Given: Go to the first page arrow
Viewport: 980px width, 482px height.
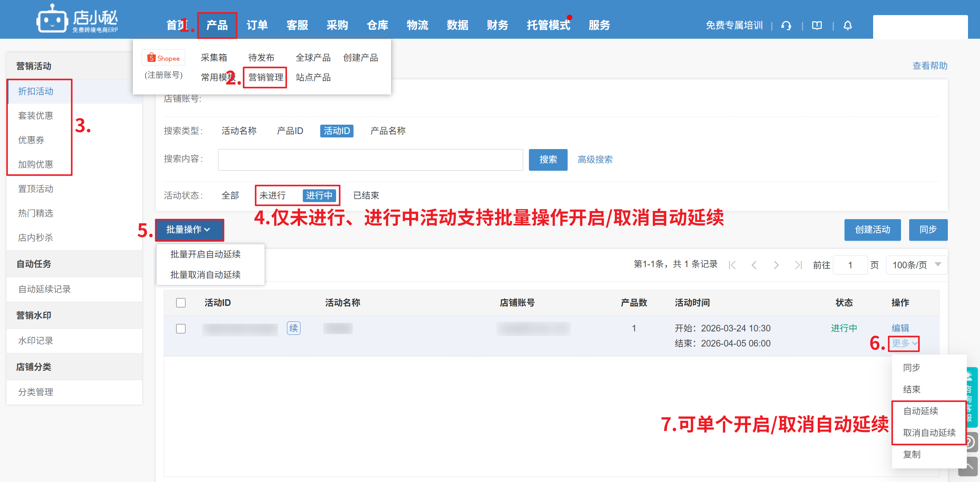Looking at the screenshot, I should pyautogui.click(x=732, y=265).
